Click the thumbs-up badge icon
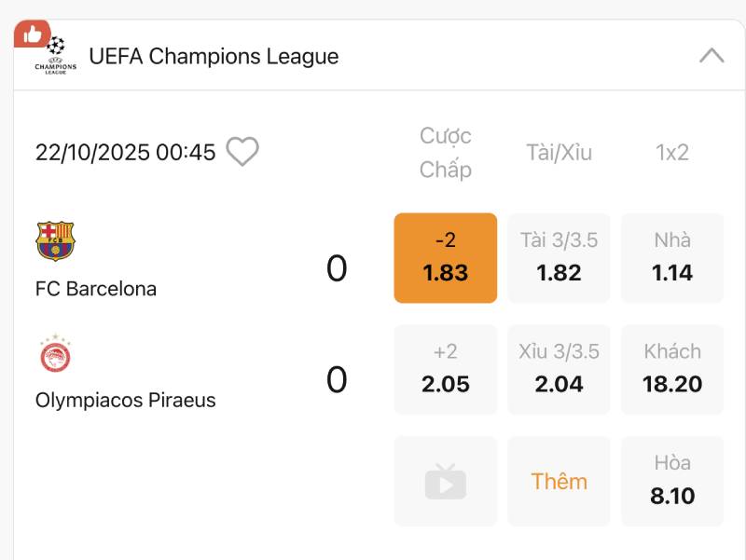Screen dimensions: 746x560 (x=32, y=34)
